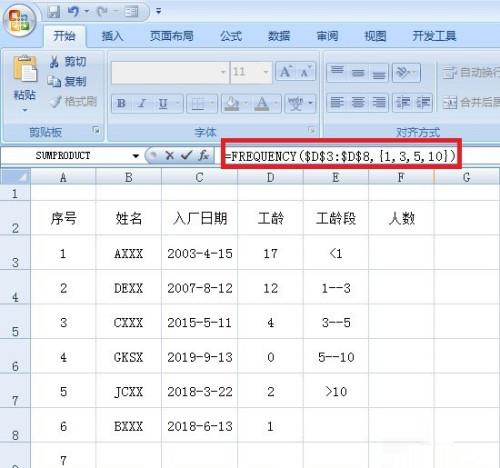Screen dimensions: 500x468
Task: Expand the font name dropdown arrow
Action: (223, 72)
